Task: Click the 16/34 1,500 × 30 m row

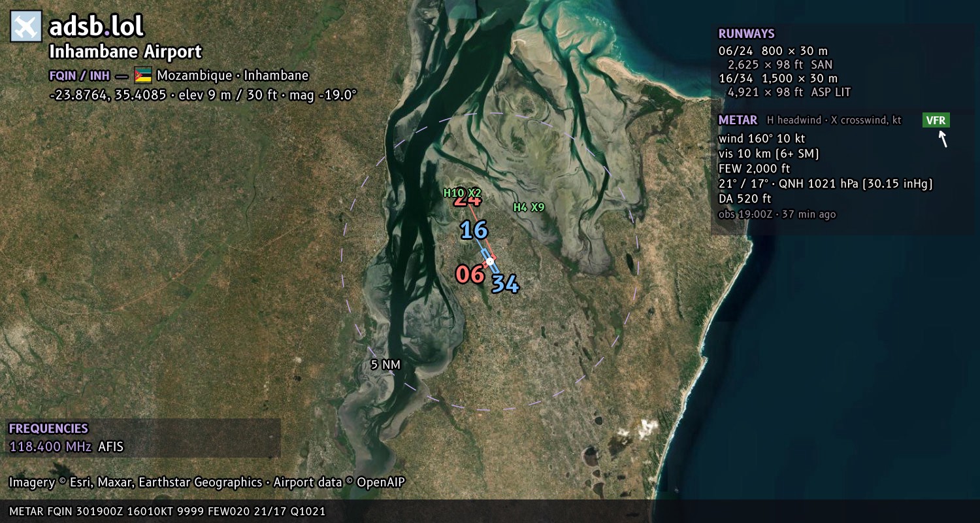Action: 777,78
